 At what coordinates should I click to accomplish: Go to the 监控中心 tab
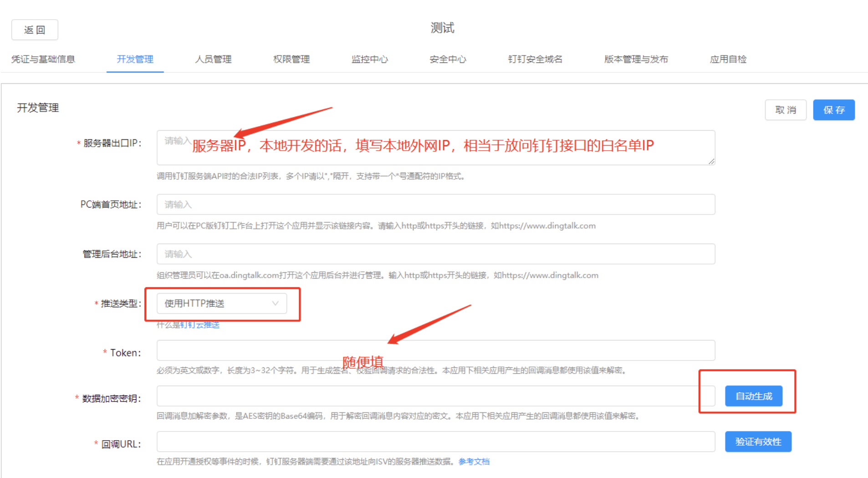pyautogui.click(x=370, y=59)
